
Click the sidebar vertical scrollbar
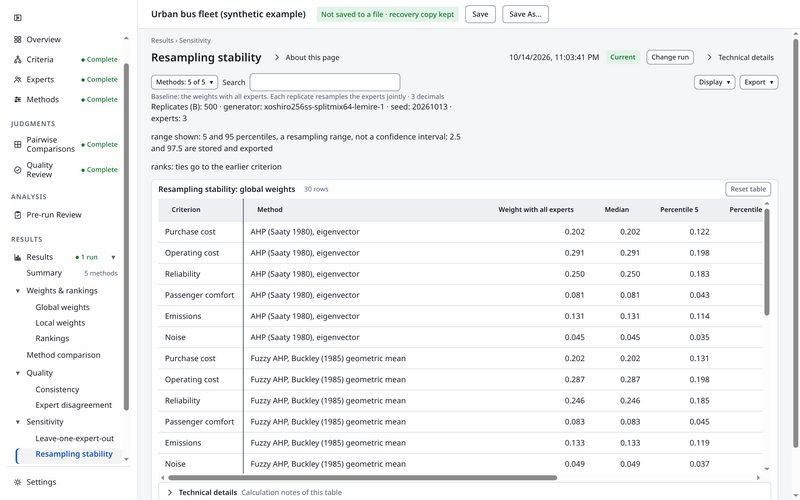tap(126, 237)
